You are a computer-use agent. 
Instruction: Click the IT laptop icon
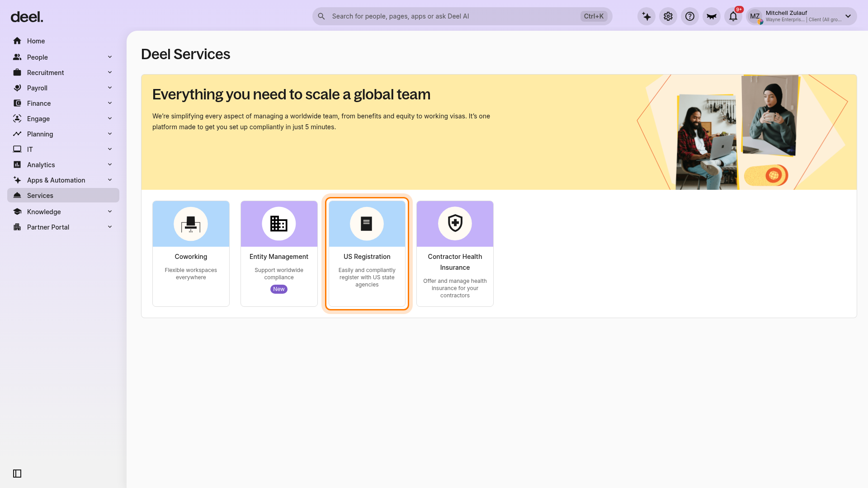[x=17, y=150]
